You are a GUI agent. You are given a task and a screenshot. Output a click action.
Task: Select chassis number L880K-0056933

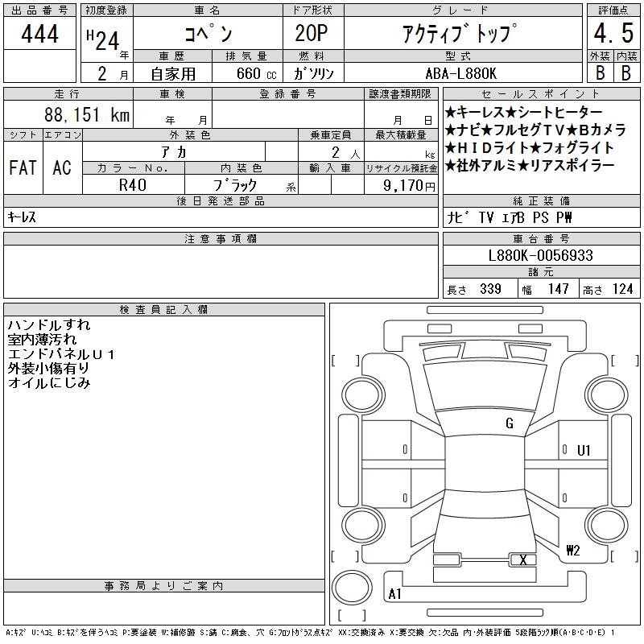(x=540, y=256)
